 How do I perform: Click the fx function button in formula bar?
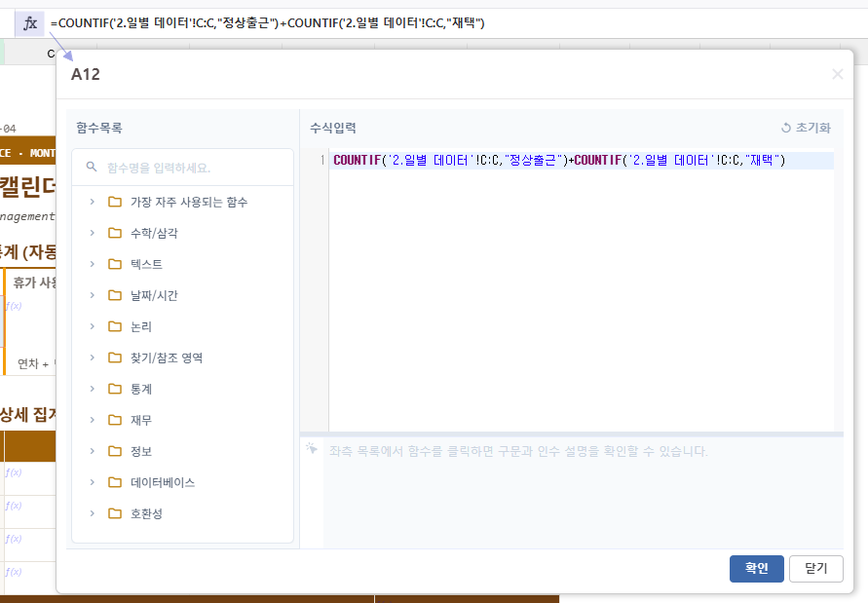pyautogui.click(x=29, y=23)
